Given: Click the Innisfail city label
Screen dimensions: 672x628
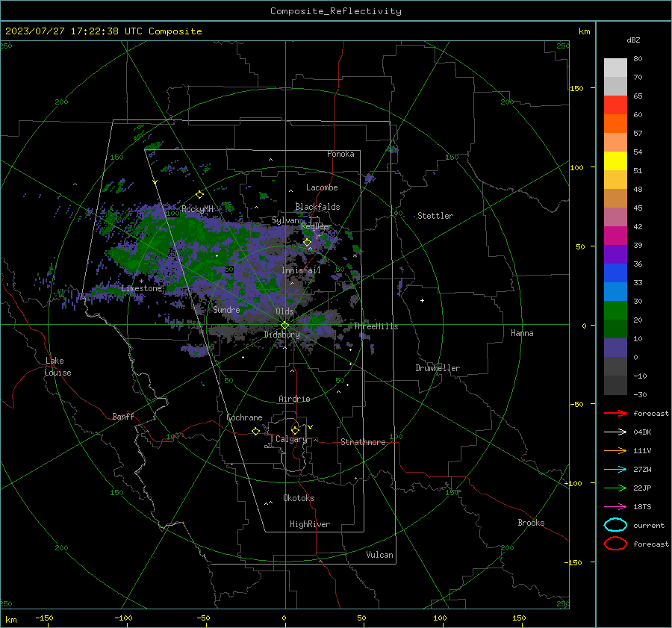Looking at the screenshot, I should (x=301, y=270).
